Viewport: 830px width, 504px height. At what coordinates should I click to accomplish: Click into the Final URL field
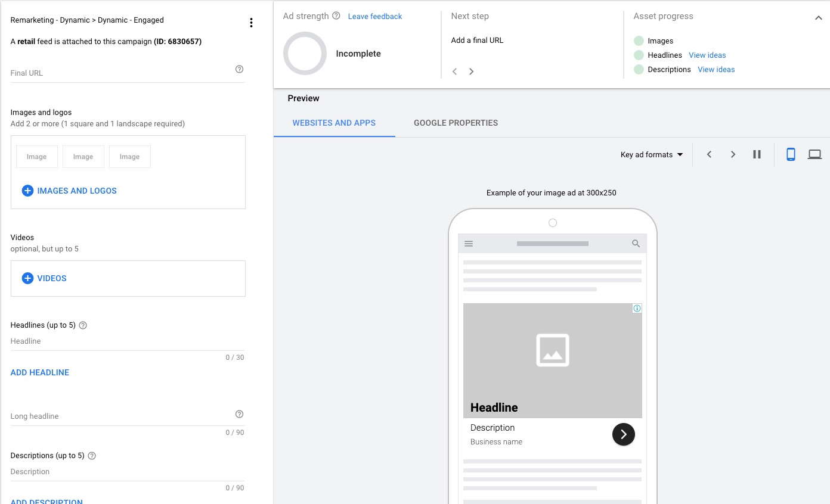(119, 73)
